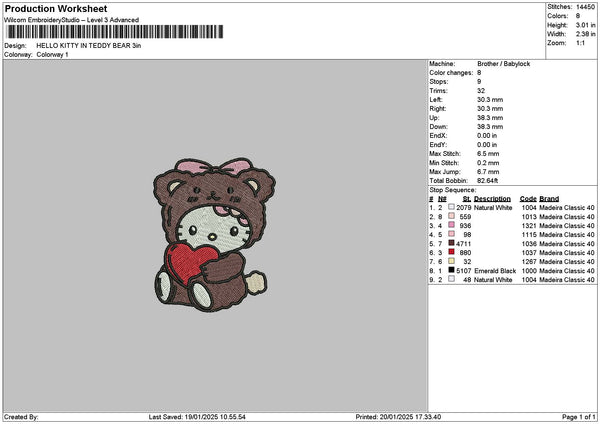Click the Hello Kitty teddy bear design preview

coord(214,235)
